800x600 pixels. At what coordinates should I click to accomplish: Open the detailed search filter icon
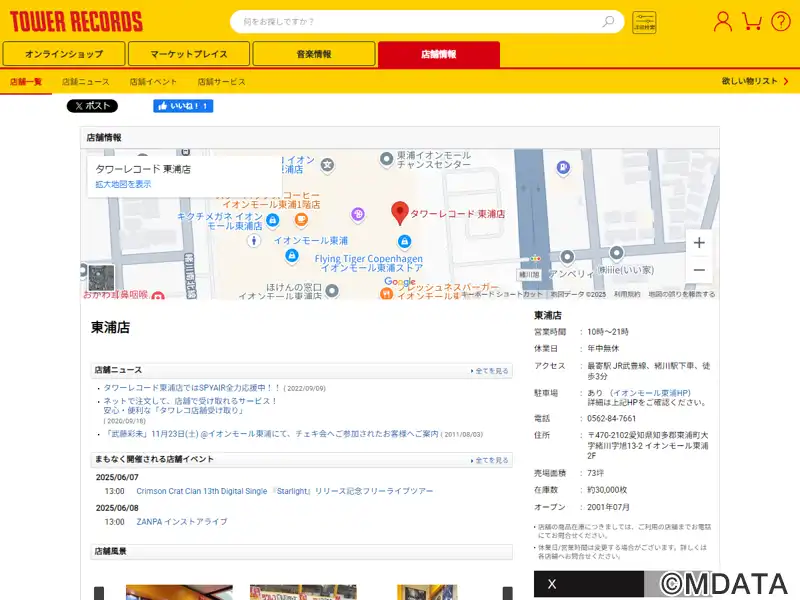pyautogui.click(x=644, y=22)
